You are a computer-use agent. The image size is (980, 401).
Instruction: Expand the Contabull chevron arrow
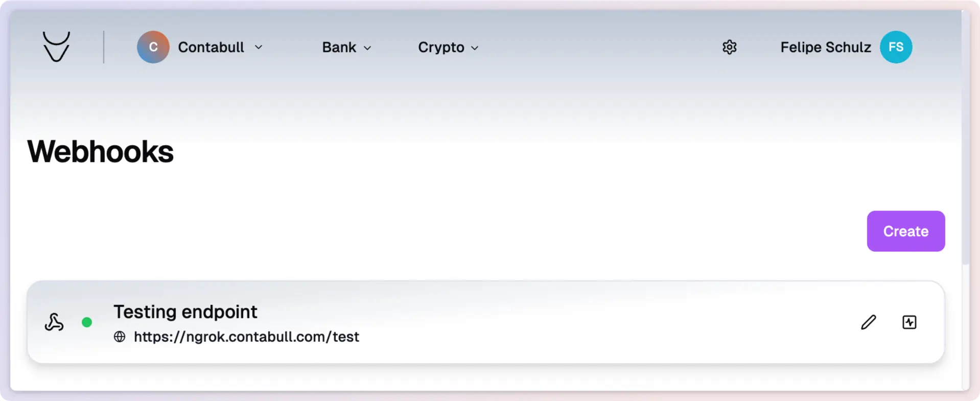[259, 47]
